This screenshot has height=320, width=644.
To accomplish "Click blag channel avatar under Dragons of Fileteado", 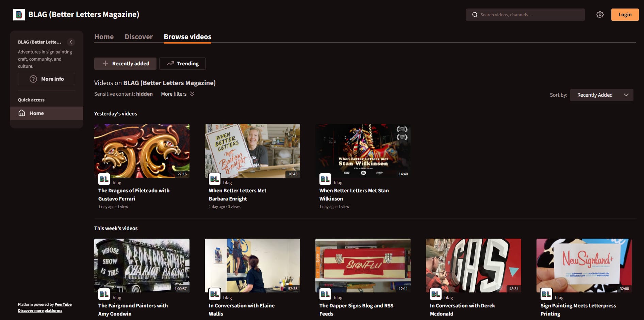I will tap(104, 179).
